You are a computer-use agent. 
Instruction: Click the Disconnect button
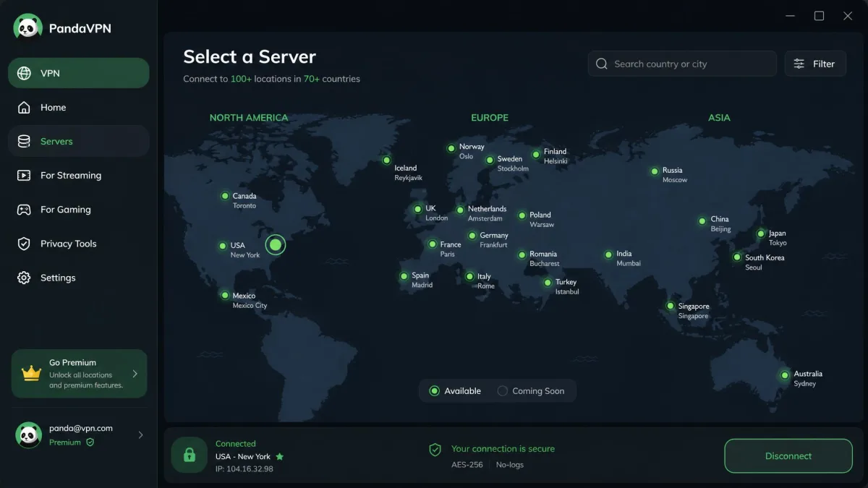click(x=788, y=456)
